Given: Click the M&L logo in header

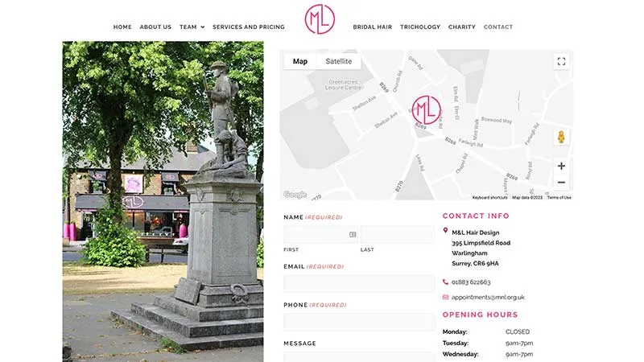Looking at the screenshot, I should click(x=320, y=19).
